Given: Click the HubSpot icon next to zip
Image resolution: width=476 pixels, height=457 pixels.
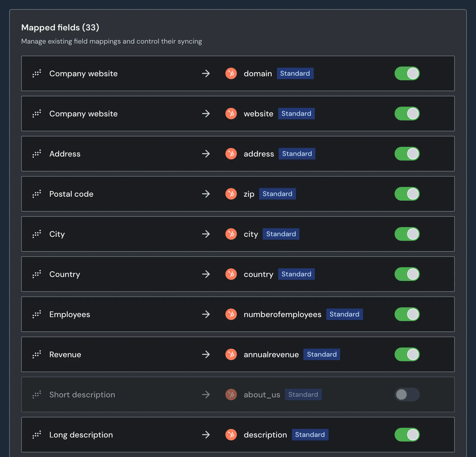Looking at the screenshot, I should click(231, 194).
